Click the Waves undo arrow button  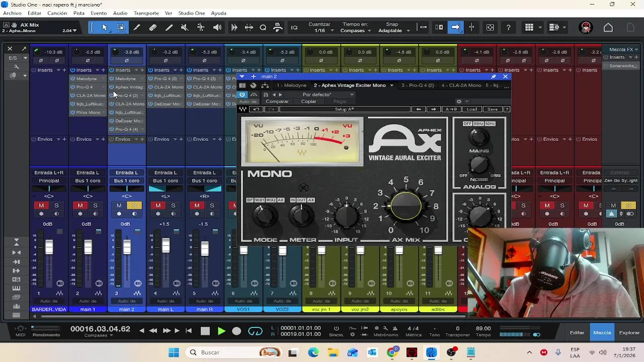[x=256, y=109]
